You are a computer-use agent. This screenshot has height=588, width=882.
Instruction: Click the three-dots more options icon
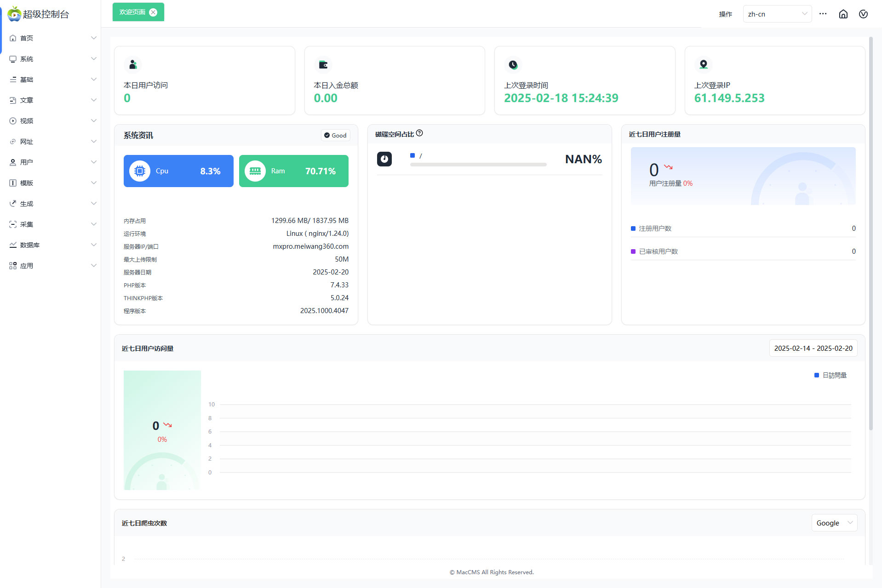tap(823, 14)
